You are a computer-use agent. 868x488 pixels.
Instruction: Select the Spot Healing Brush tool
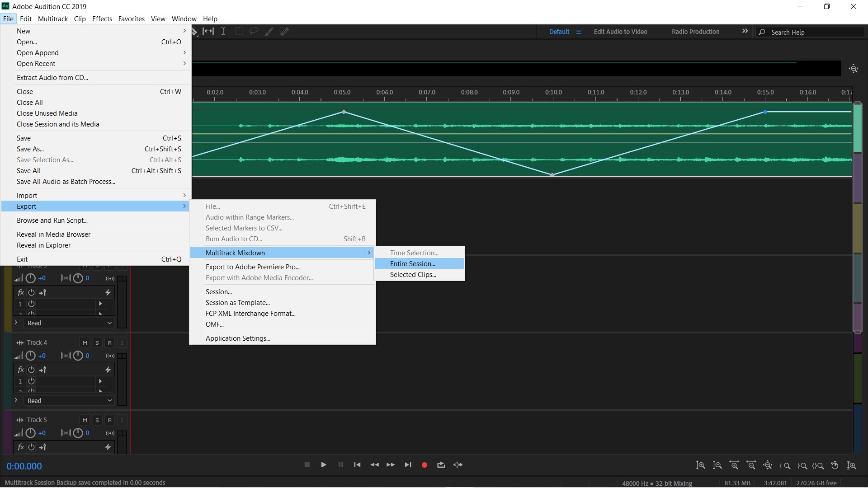coord(284,31)
